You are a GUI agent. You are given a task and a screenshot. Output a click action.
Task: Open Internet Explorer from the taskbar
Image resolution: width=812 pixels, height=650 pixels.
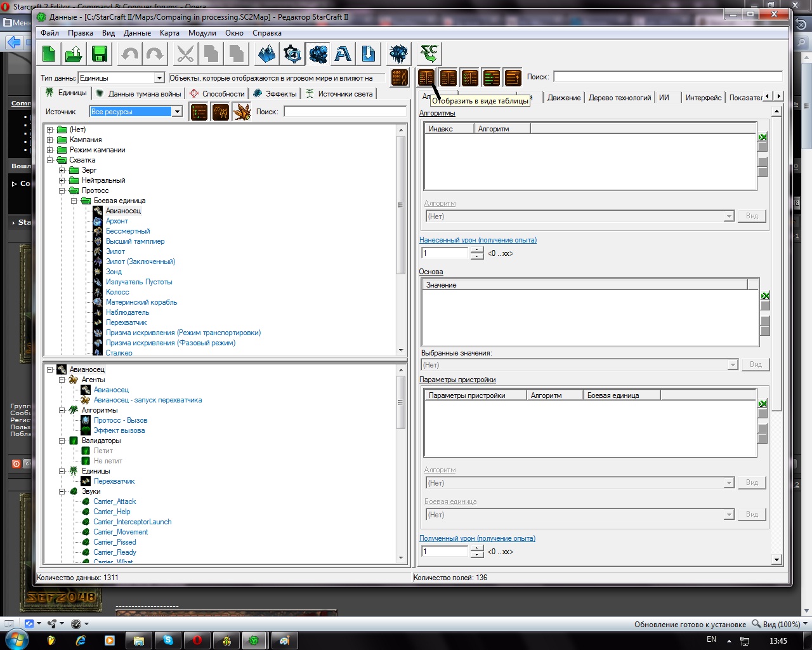click(x=81, y=640)
